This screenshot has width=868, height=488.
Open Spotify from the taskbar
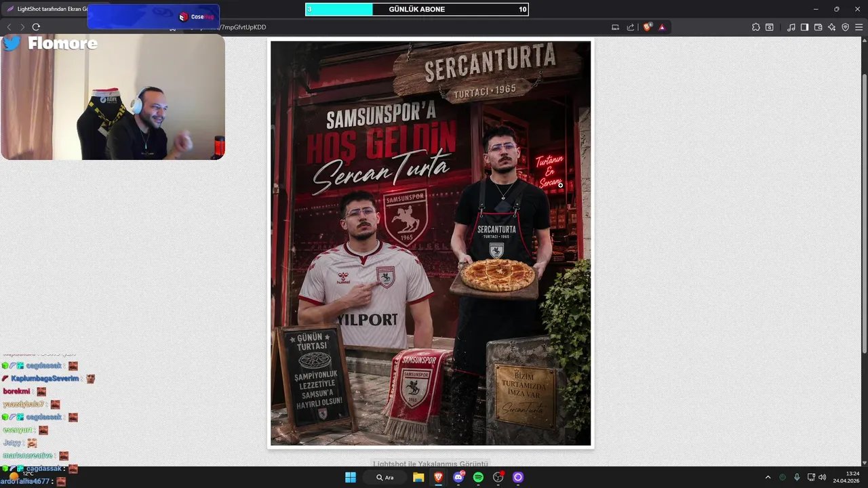478,477
